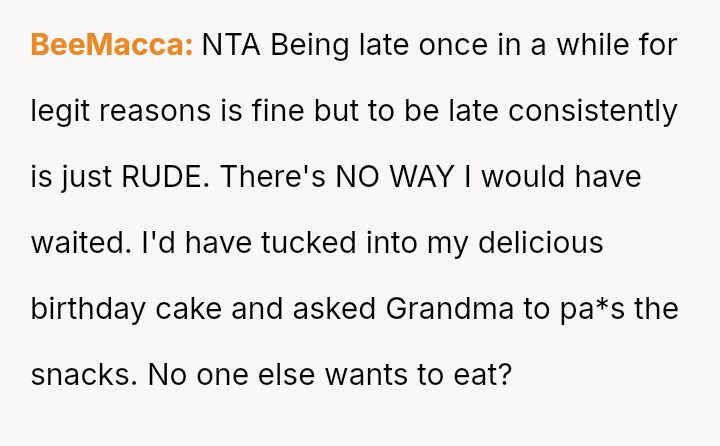Viewport: 720px width, 446px height.
Task: Click the word reasons
Action: point(158,111)
